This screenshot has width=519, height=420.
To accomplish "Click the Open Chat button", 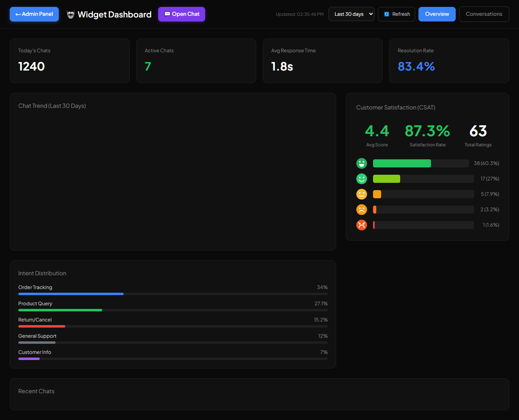I will pyautogui.click(x=182, y=14).
